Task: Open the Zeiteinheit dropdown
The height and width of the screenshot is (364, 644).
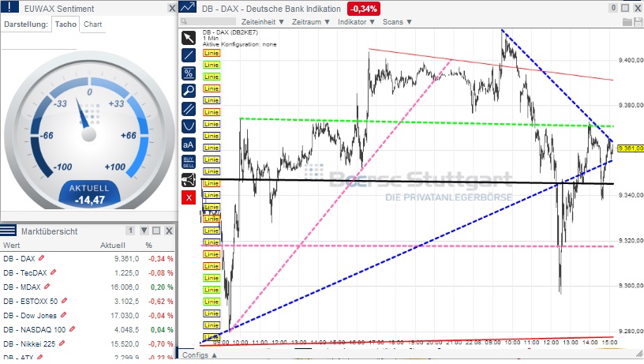Action: (x=263, y=22)
